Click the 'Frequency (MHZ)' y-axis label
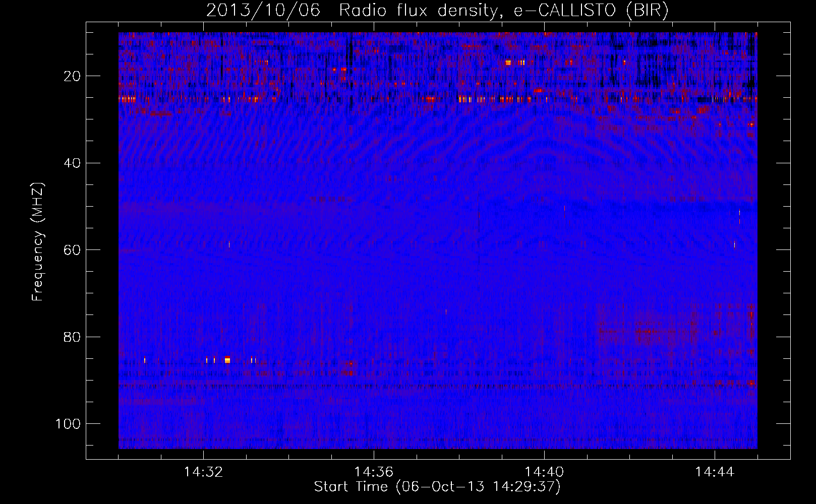816x504 pixels. point(38,242)
